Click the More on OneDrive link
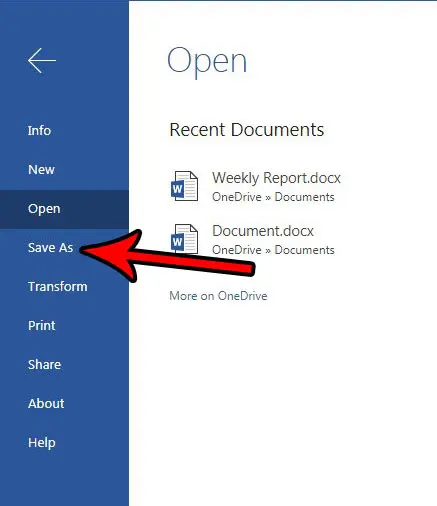The height and width of the screenshot is (506, 437). point(218,296)
